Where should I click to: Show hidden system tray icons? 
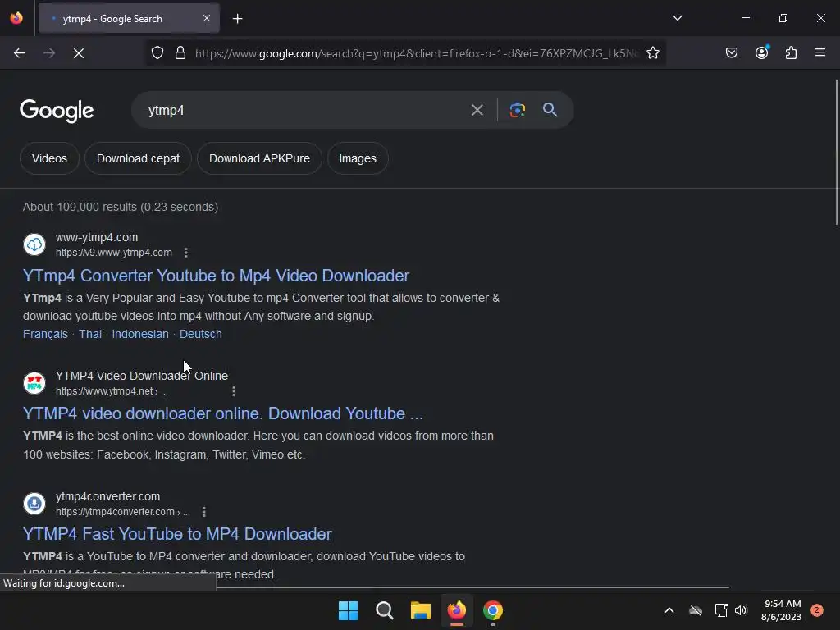point(669,610)
